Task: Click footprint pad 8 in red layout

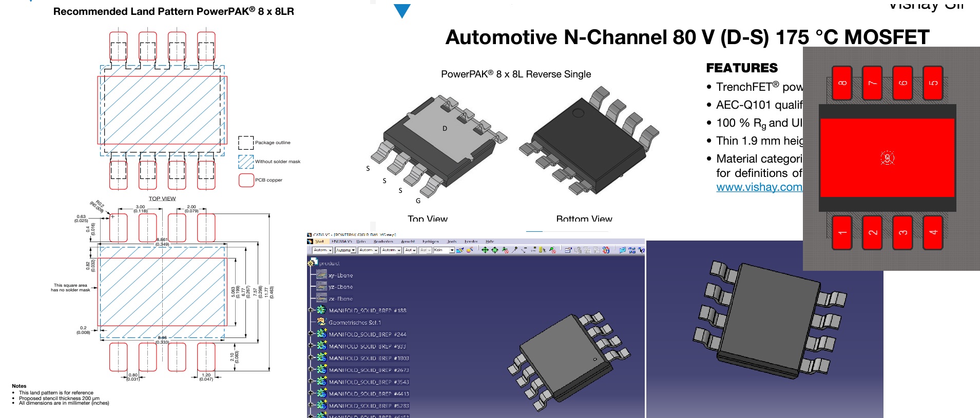Action: [x=842, y=83]
